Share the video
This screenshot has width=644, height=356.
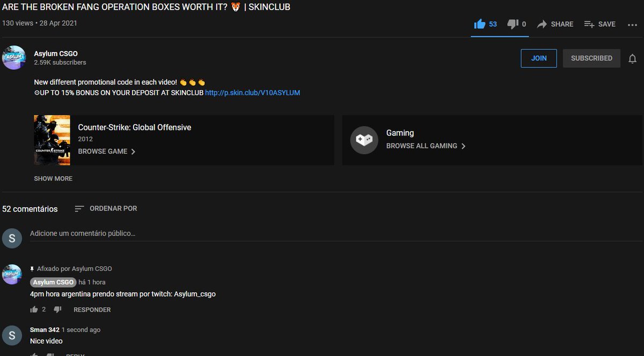click(x=555, y=24)
